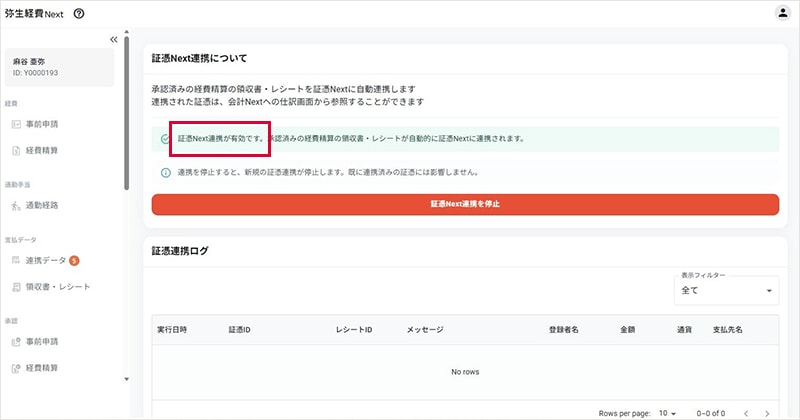This screenshot has height=420, width=800.
Task: Open the 表示フィルター dropdown showing 全て
Action: (727, 290)
